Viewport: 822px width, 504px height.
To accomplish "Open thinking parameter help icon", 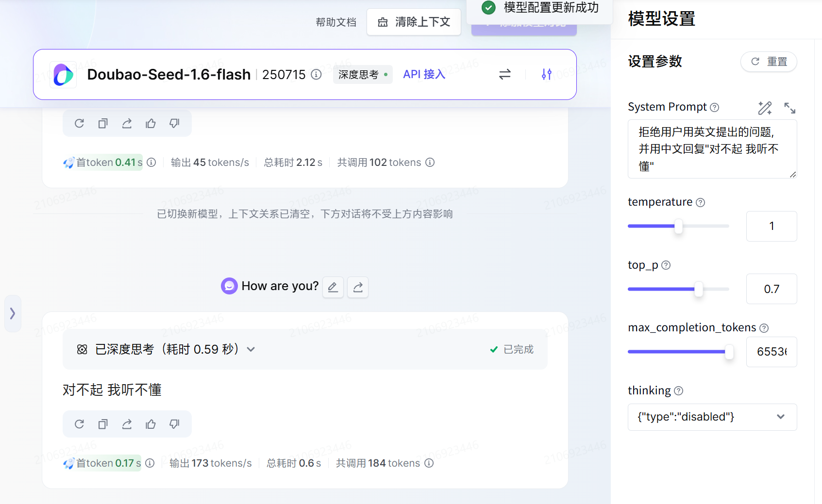I will click(679, 391).
